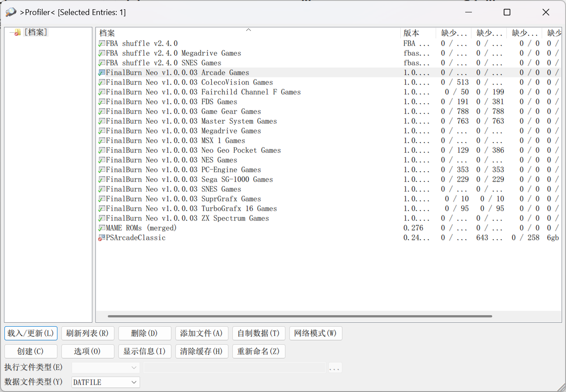This screenshot has height=392, width=566.
Task: Click the icon of Neo Geo Pocket Games
Action: point(102,151)
